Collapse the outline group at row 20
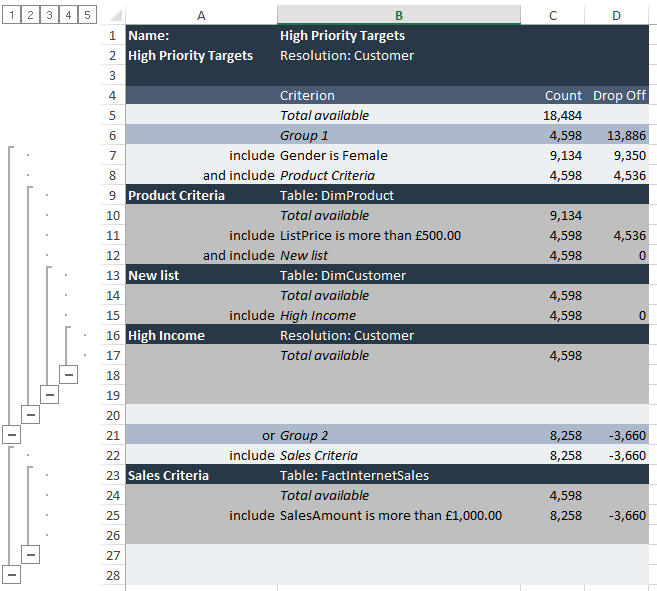This screenshot has height=591, width=657. 30,414
